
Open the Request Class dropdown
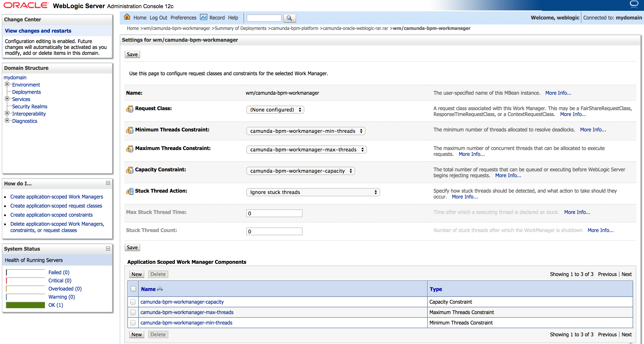click(275, 110)
